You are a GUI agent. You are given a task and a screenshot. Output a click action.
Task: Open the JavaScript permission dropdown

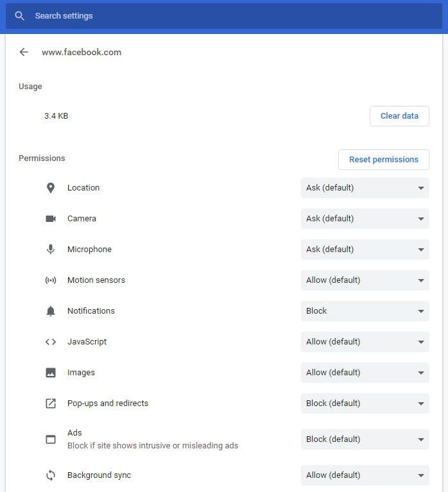pos(365,342)
